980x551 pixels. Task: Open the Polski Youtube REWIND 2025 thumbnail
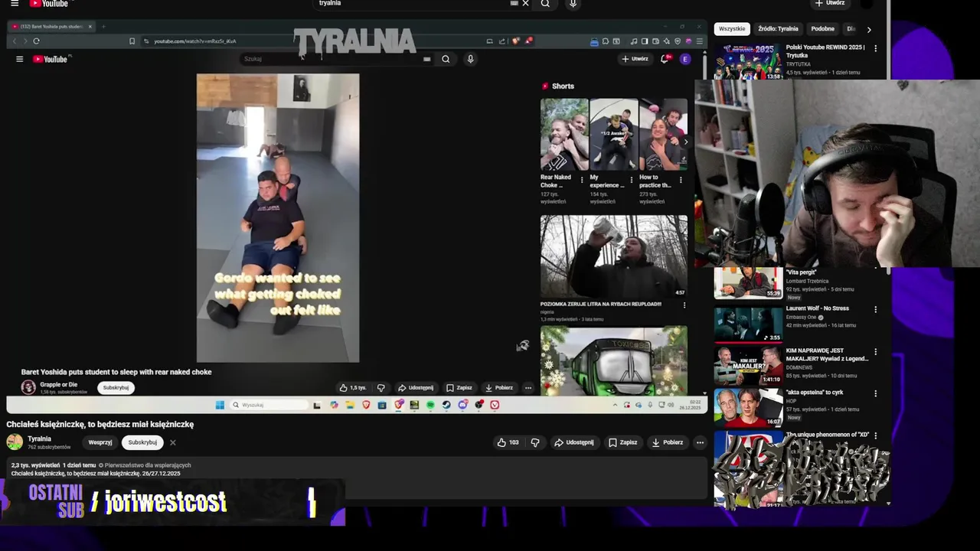[748, 61]
